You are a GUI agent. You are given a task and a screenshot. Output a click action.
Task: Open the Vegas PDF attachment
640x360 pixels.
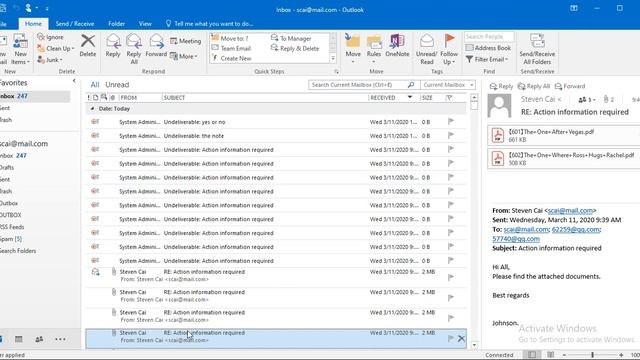(x=563, y=136)
